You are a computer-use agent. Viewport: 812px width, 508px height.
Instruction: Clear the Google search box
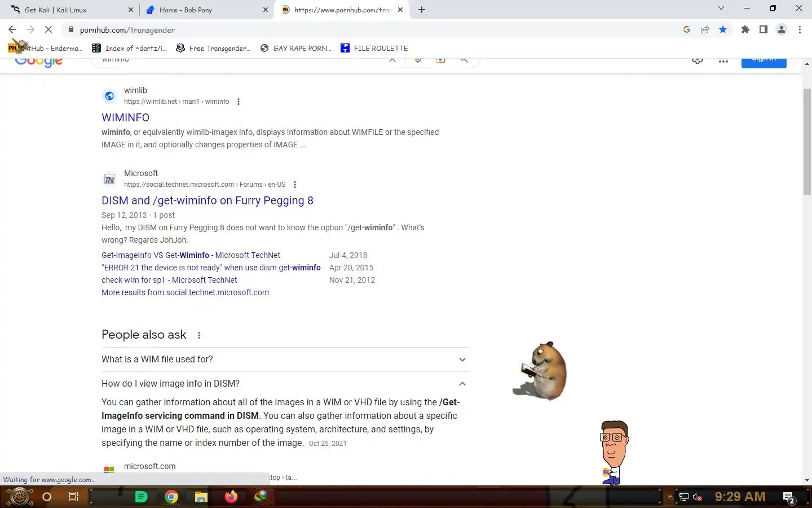[x=392, y=60]
